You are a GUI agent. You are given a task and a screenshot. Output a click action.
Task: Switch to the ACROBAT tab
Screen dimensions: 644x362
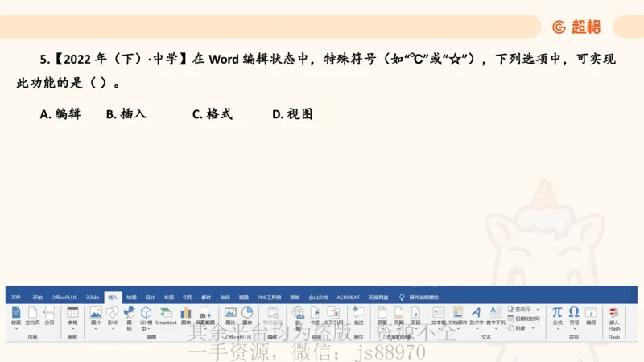click(x=348, y=297)
